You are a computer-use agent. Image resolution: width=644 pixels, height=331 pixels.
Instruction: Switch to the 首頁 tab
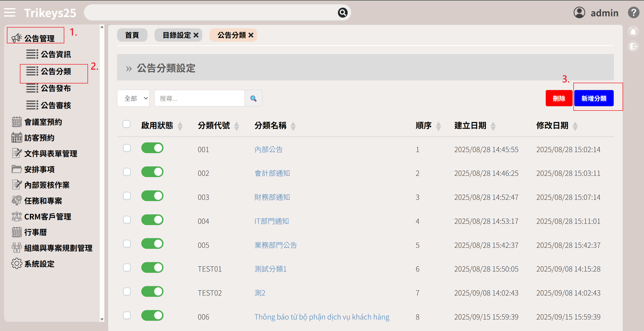point(132,35)
